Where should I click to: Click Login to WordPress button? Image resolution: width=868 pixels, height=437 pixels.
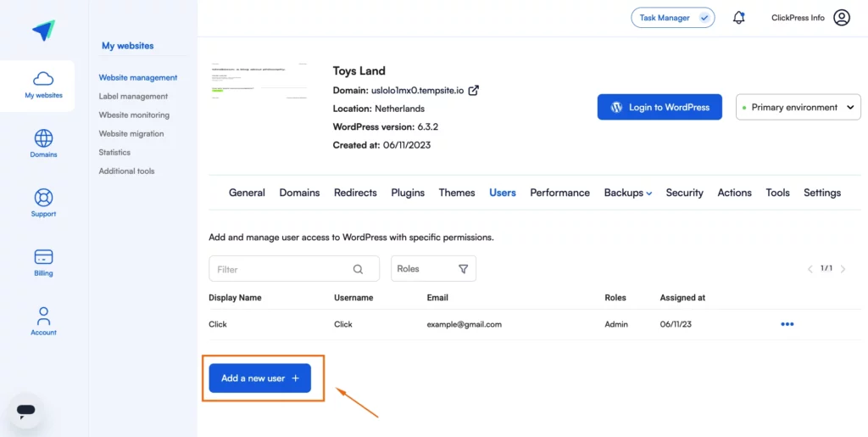click(659, 107)
